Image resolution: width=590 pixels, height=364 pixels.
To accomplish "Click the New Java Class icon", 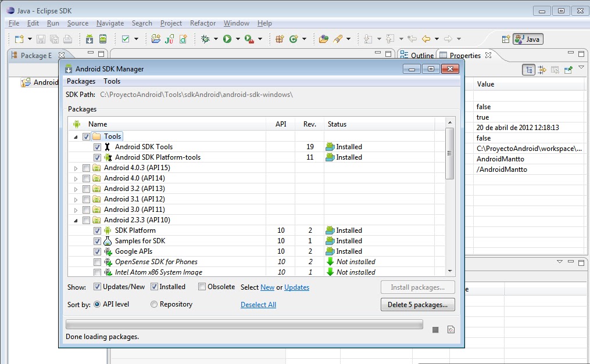I will pos(294,39).
